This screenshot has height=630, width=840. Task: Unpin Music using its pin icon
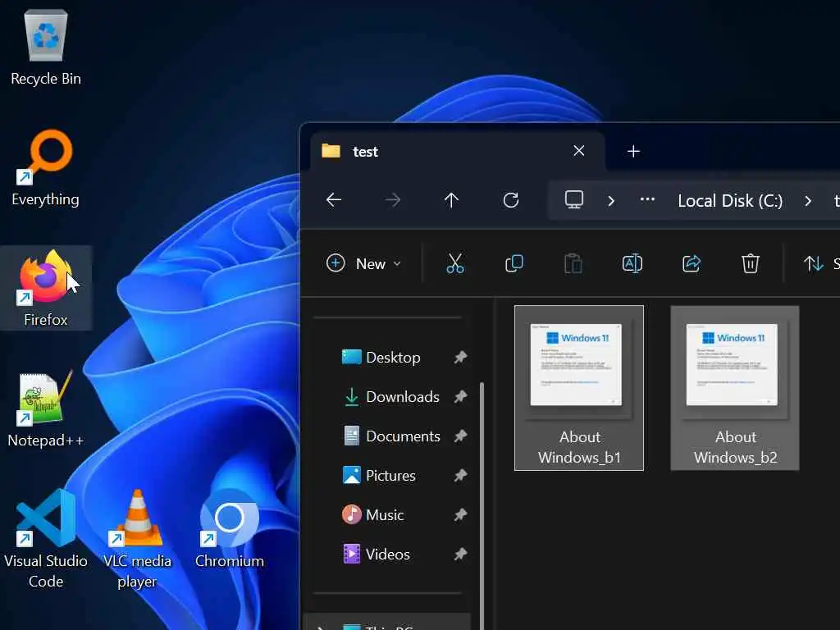[x=461, y=515]
